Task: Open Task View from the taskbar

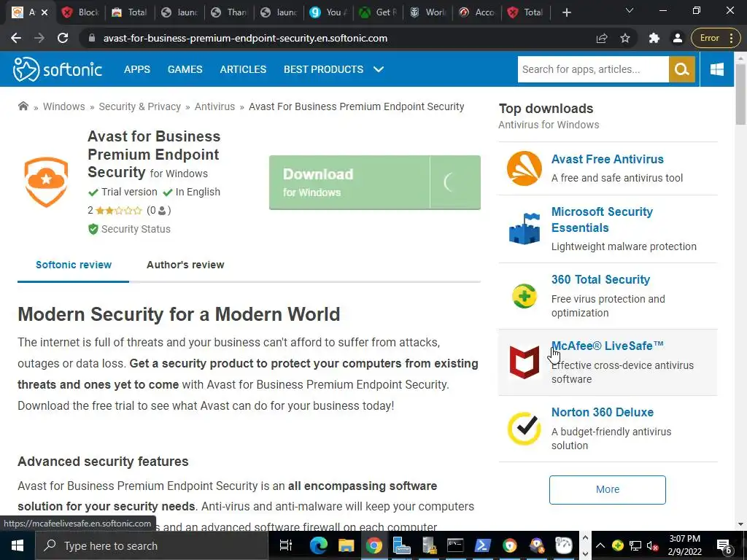Action: 285,545
